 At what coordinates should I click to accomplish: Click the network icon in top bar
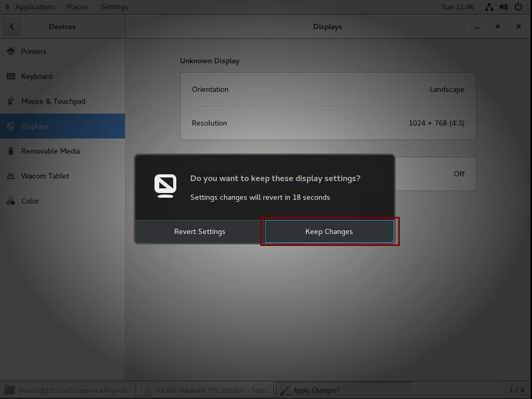[x=489, y=7]
